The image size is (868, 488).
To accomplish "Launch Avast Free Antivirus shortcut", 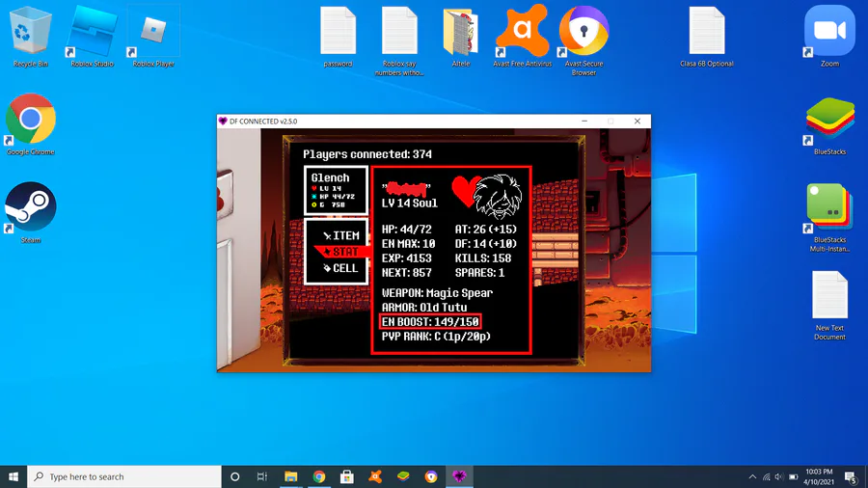I will click(522, 36).
